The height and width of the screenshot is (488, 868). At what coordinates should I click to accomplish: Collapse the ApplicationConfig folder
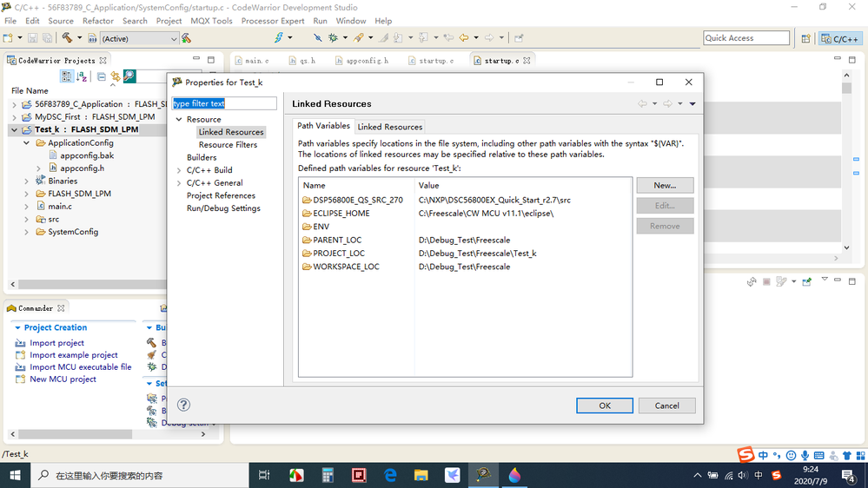(27, 142)
